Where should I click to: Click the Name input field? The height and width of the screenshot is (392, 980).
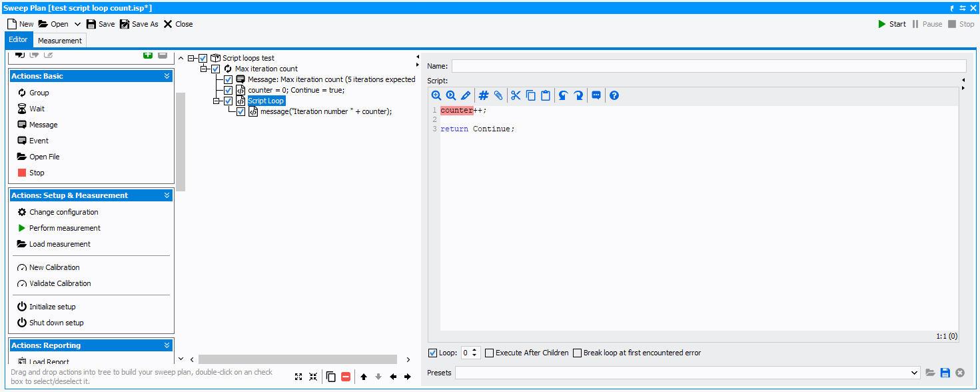[x=709, y=66]
